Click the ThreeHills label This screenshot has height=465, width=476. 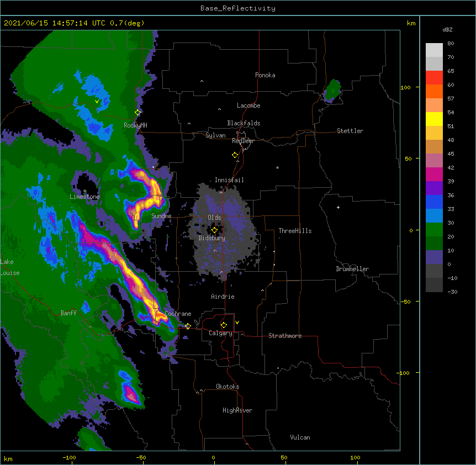tap(295, 231)
